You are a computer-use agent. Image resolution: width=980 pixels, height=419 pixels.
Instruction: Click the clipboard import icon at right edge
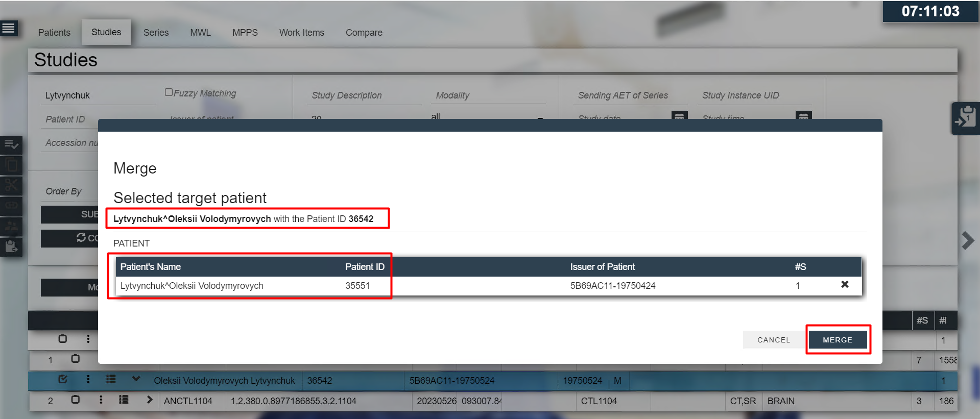[965, 118]
